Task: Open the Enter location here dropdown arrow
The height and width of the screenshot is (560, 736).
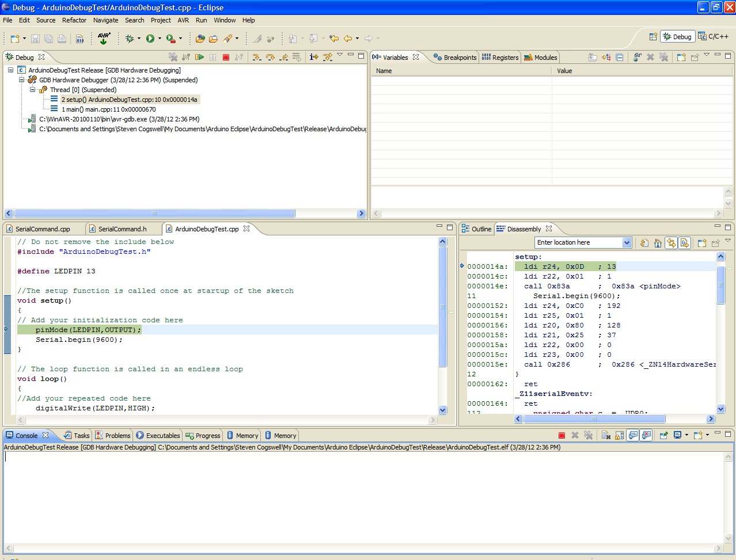Action: pyautogui.click(x=627, y=243)
